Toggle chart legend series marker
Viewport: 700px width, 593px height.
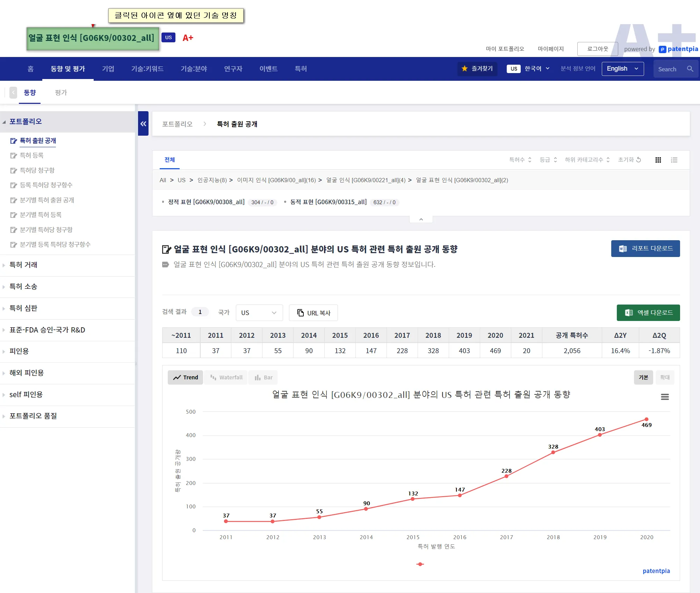tap(420, 564)
